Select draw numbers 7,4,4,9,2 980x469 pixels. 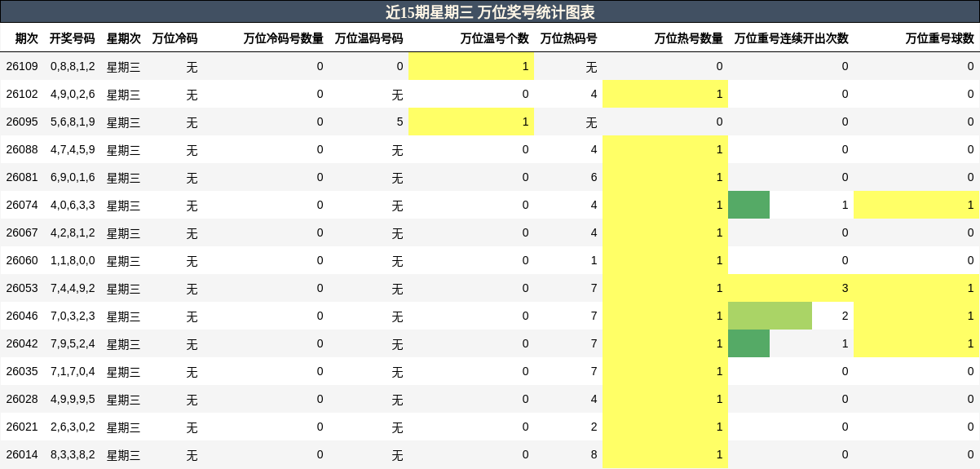(x=73, y=288)
